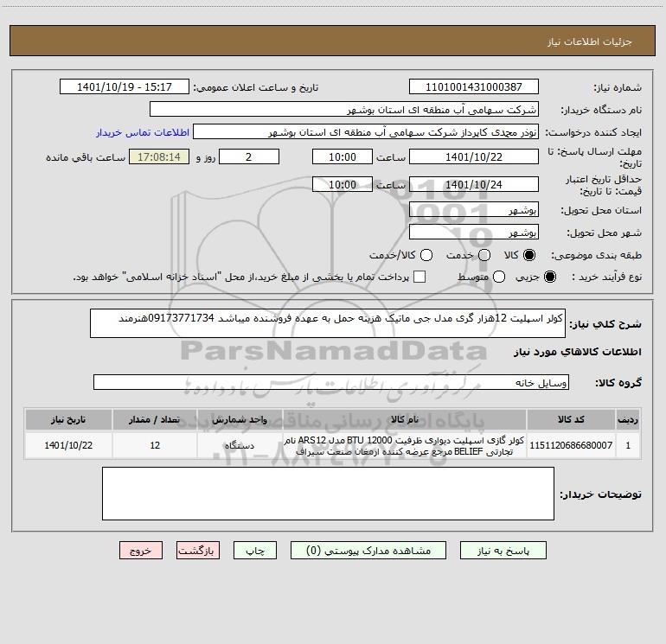Select the جزیی purchase type radio
The height and width of the screenshot is (644, 666).
[x=550, y=277]
